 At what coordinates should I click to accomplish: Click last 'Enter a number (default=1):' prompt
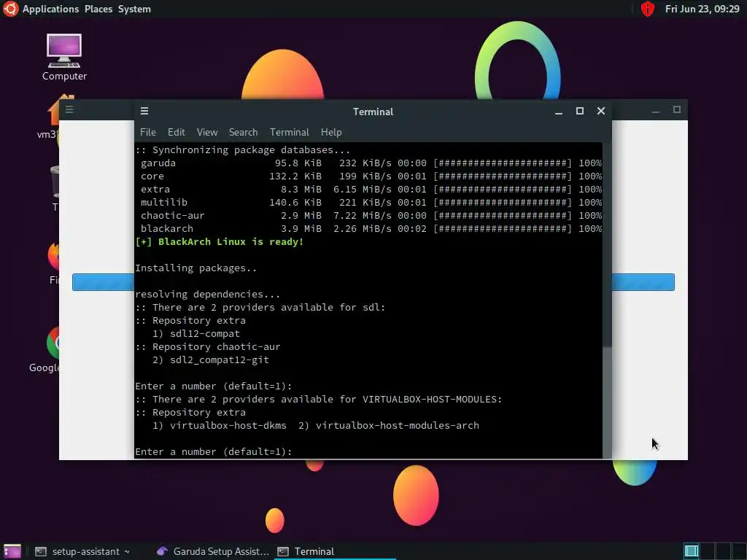point(214,452)
